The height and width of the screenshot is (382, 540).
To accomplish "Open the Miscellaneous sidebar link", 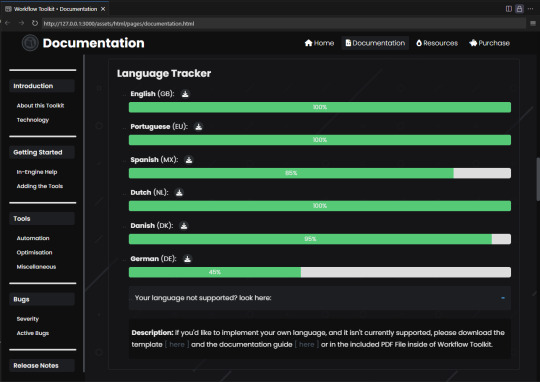I will tap(36, 267).
